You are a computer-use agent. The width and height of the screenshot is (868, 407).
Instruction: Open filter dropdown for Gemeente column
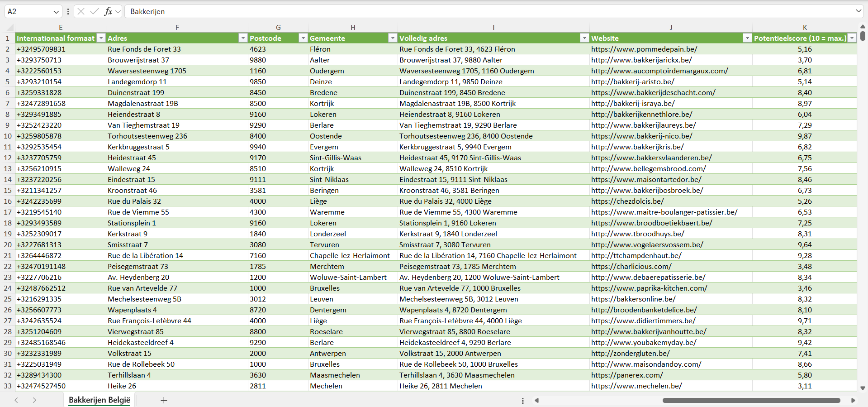tap(393, 38)
